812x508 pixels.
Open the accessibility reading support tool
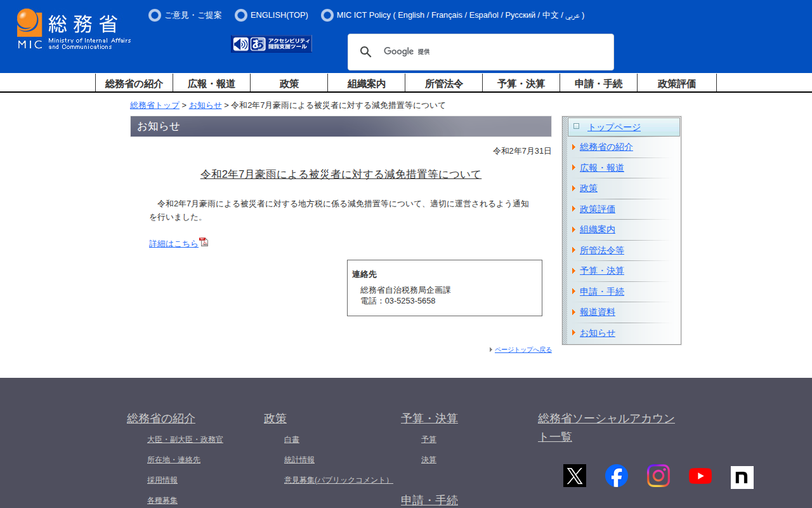pyautogui.click(x=272, y=44)
